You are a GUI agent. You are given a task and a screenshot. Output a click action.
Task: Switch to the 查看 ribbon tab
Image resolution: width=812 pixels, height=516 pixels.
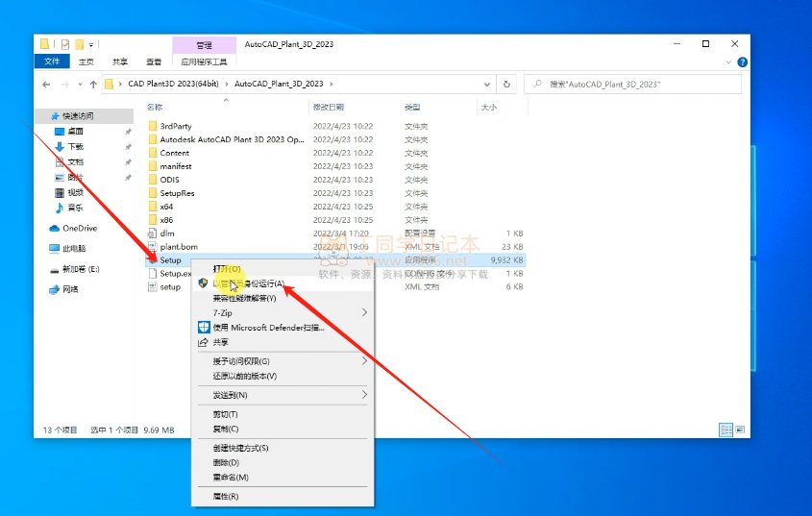pos(154,61)
